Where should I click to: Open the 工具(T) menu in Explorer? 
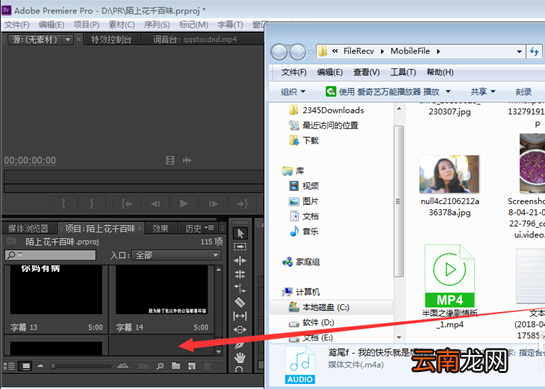403,72
